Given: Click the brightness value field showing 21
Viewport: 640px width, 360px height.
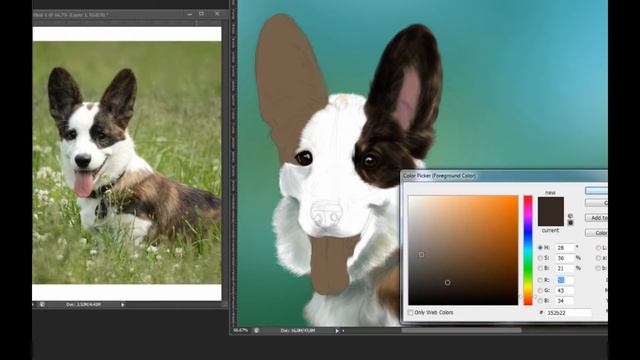Looking at the screenshot, I should 565,268.
